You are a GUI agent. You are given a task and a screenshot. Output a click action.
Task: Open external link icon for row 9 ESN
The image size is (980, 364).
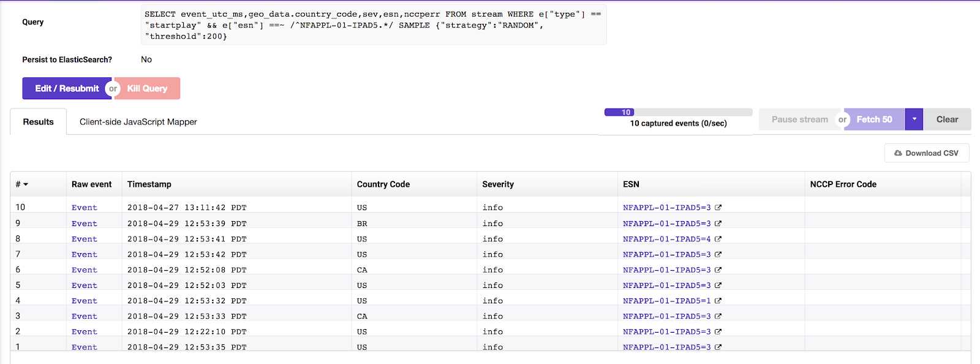tap(718, 224)
